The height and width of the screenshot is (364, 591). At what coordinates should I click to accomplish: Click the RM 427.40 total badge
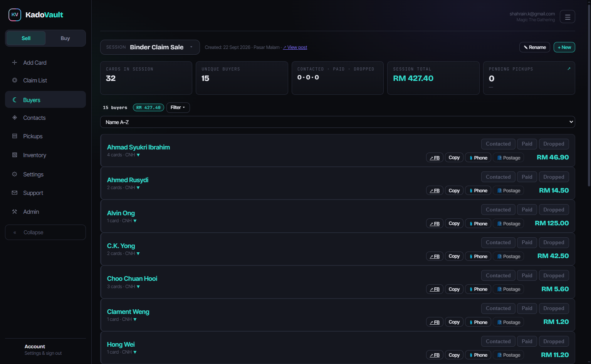pos(148,107)
